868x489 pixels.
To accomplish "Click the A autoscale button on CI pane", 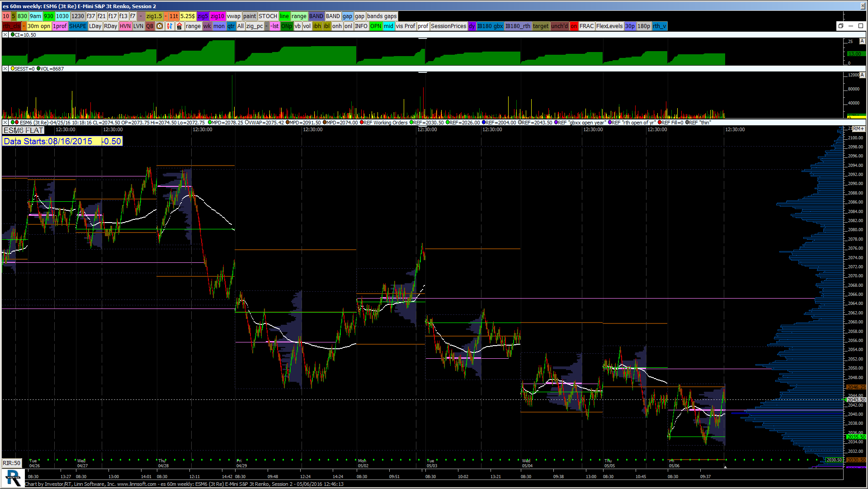I will [x=862, y=41].
